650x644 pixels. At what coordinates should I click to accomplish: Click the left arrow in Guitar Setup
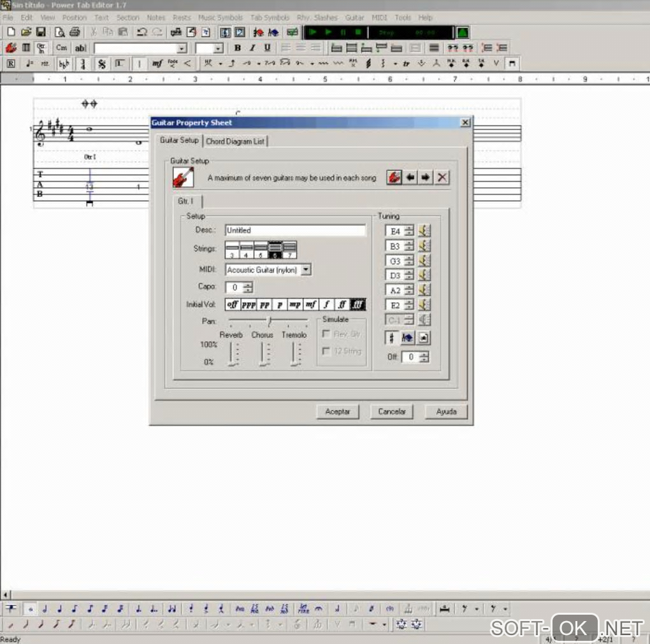coord(410,177)
